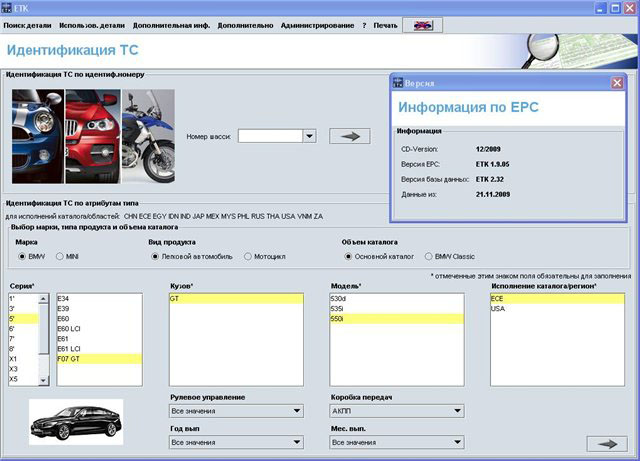Open the Администрирование menu

click(x=317, y=24)
